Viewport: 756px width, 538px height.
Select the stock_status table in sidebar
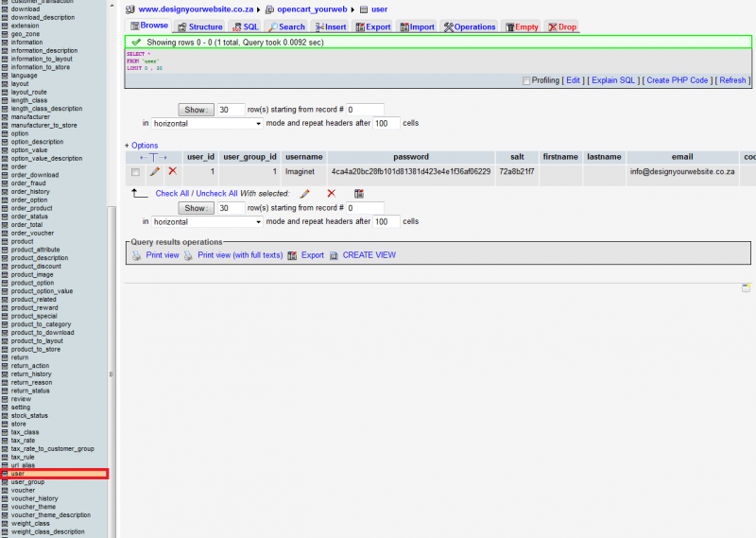pyautogui.click(x=29, y=415)
